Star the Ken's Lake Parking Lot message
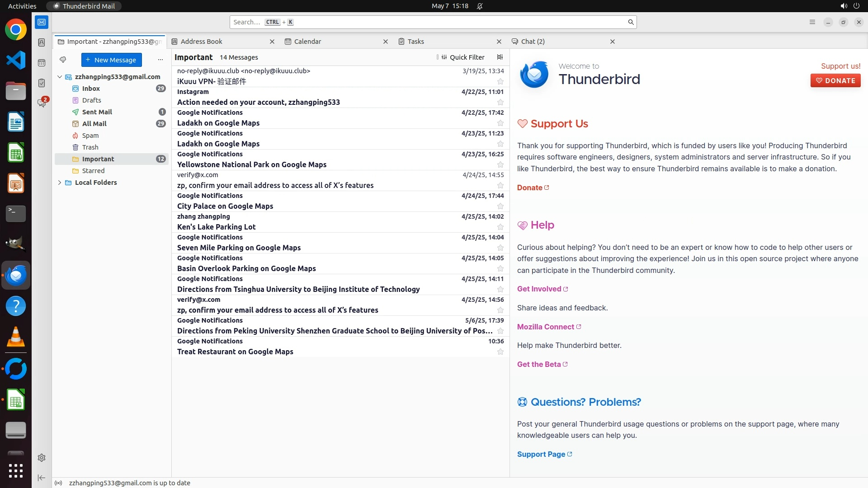The height and width of the screenshot is (488, 868). click(x=500, y=227)
